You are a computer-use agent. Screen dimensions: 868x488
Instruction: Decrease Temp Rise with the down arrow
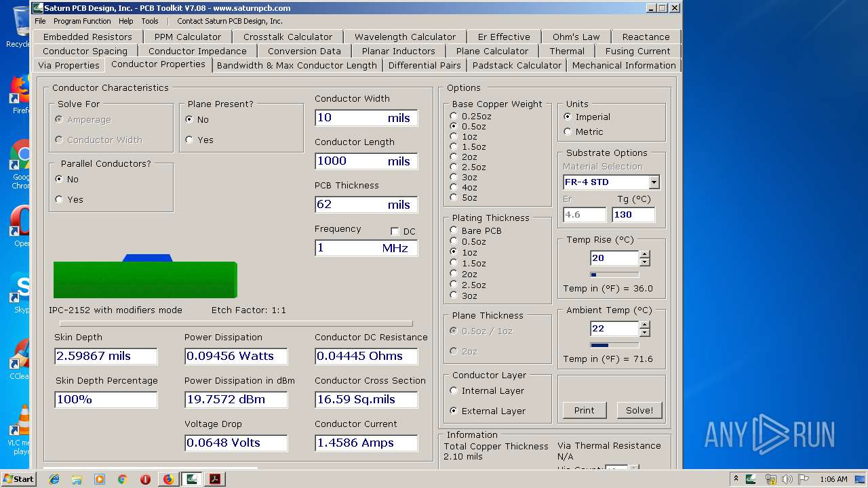[x=645, y=262]
